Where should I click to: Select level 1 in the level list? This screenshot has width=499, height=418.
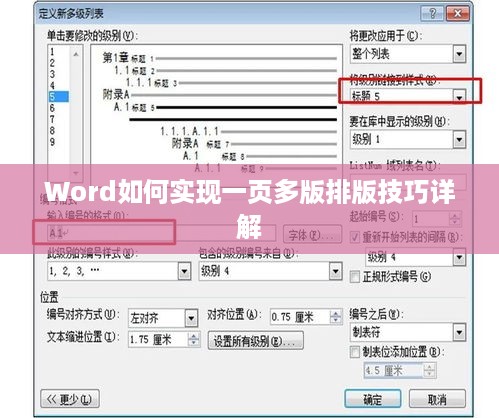coord(52,52)
